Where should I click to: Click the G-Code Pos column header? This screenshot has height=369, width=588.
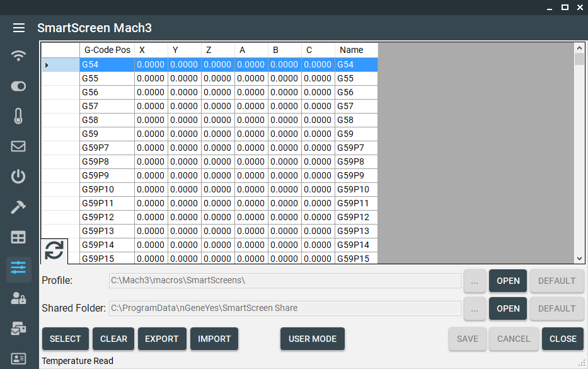[107, 50]
